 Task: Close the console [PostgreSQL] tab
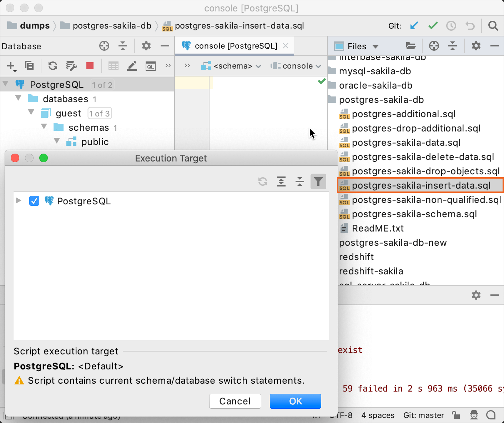pos(286,46)
